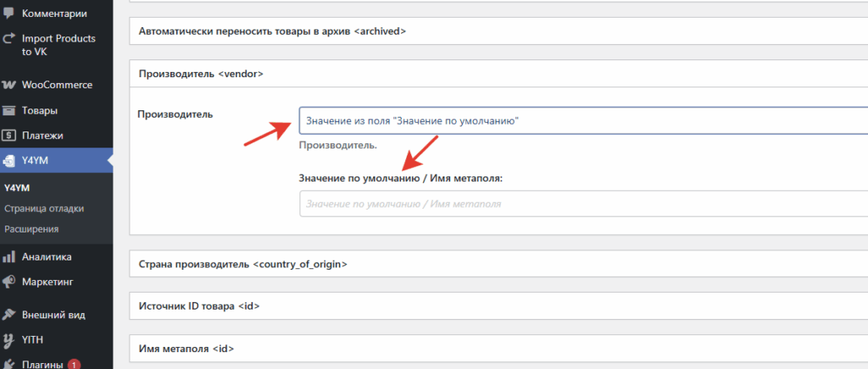Click the WooCommerce logo icon
The image size is (868, 369).
click(x=9, y=85)
